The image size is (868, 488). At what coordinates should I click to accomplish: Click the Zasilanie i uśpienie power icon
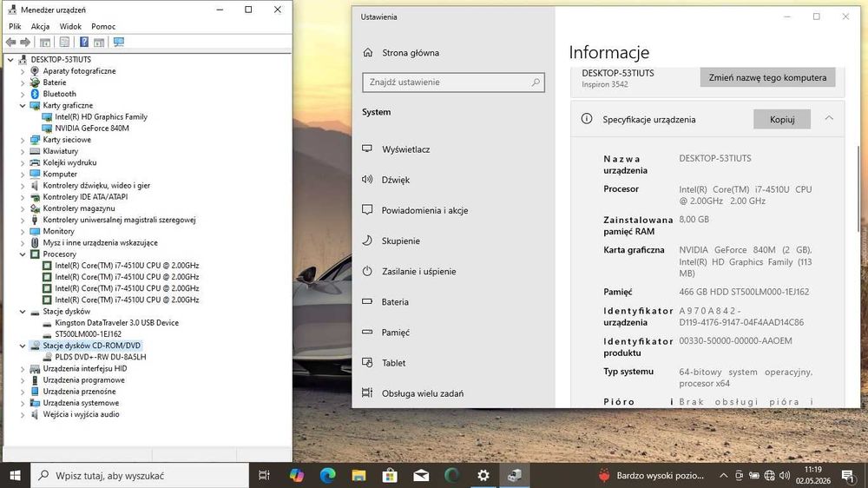tap(367, 271)
